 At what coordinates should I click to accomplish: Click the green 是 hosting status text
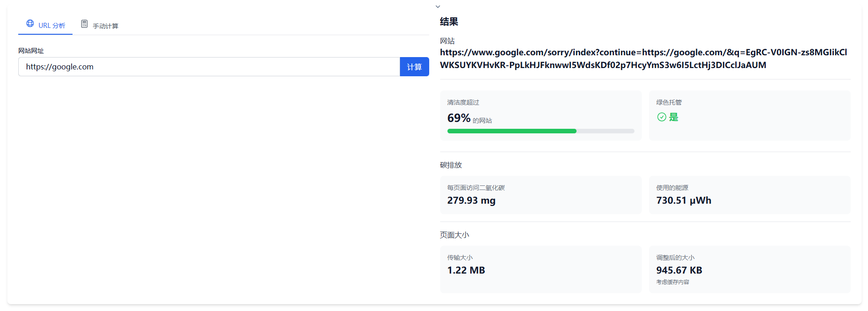674,117
